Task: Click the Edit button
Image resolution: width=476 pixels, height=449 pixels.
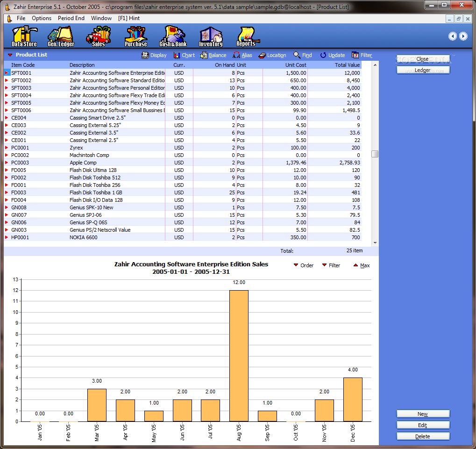Action: (423, 425)
